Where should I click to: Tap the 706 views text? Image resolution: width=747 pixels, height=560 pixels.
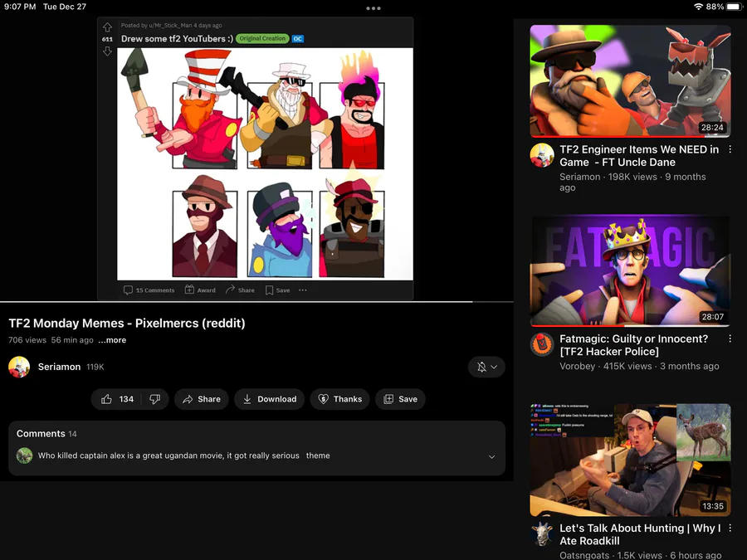click(27, 340)
